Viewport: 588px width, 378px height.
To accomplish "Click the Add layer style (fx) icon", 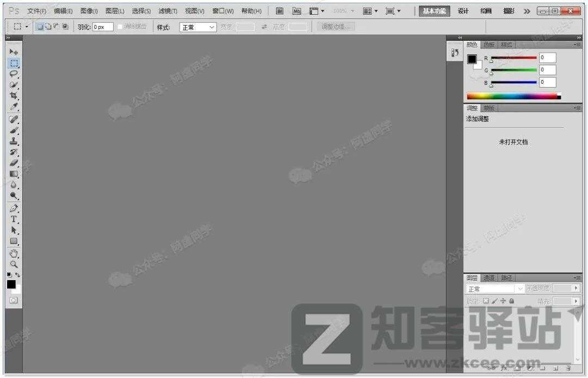I will pos(504,368).
